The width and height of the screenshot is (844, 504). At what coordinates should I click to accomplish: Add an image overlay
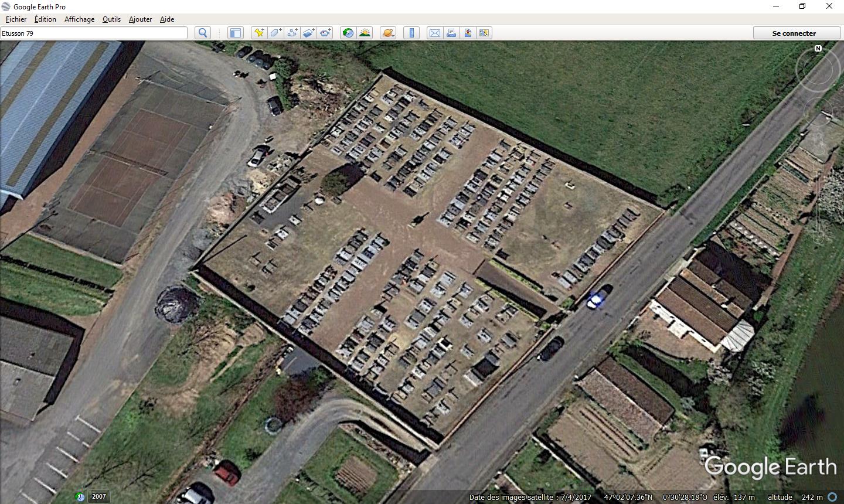pos(309,33)
